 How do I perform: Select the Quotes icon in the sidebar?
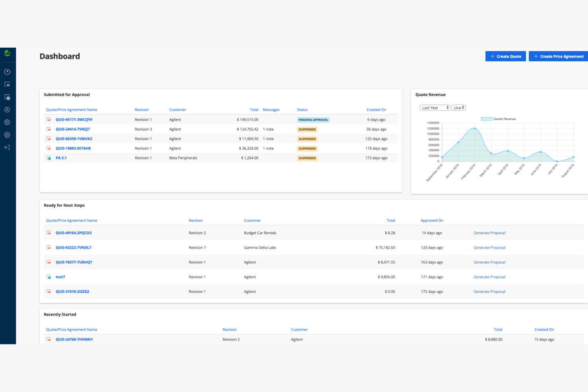[7, 84]
